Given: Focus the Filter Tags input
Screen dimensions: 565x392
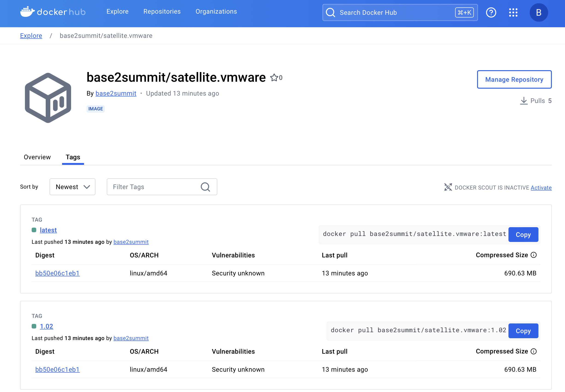Looking at the screenshot, I should (x=162, y=187).
